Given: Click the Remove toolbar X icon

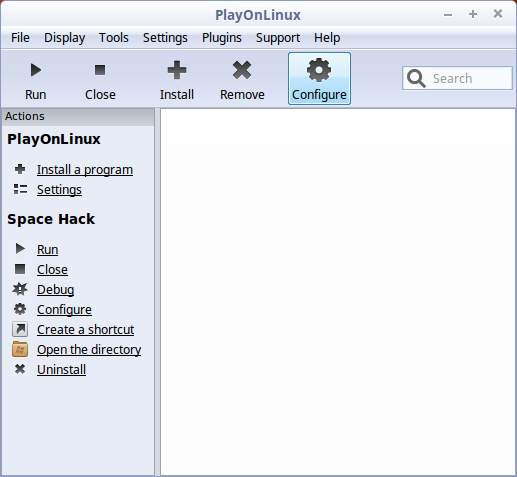Looking at the screenshot, I should coord(242,70).
